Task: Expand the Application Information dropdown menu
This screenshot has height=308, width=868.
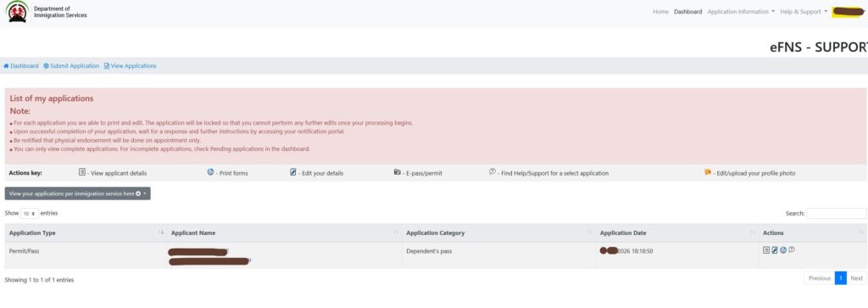Action: point(741,12)
